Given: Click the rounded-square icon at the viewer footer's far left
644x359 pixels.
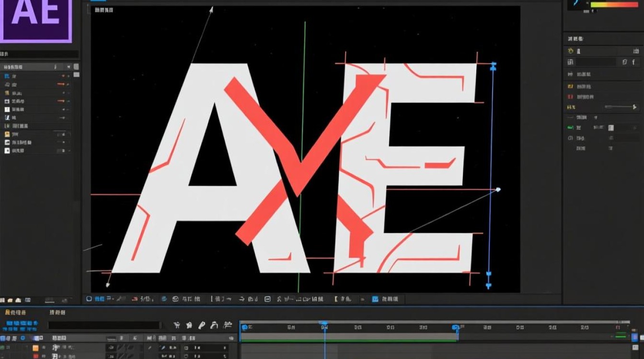Looking at the screenshot, I should pos(89,299).
